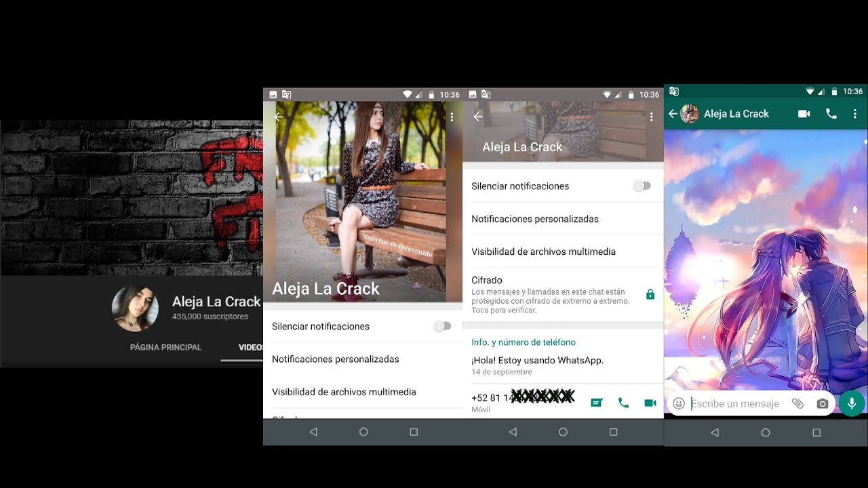Tap the Móvil label under the number
868x488 pixels.
click(481, 409)
